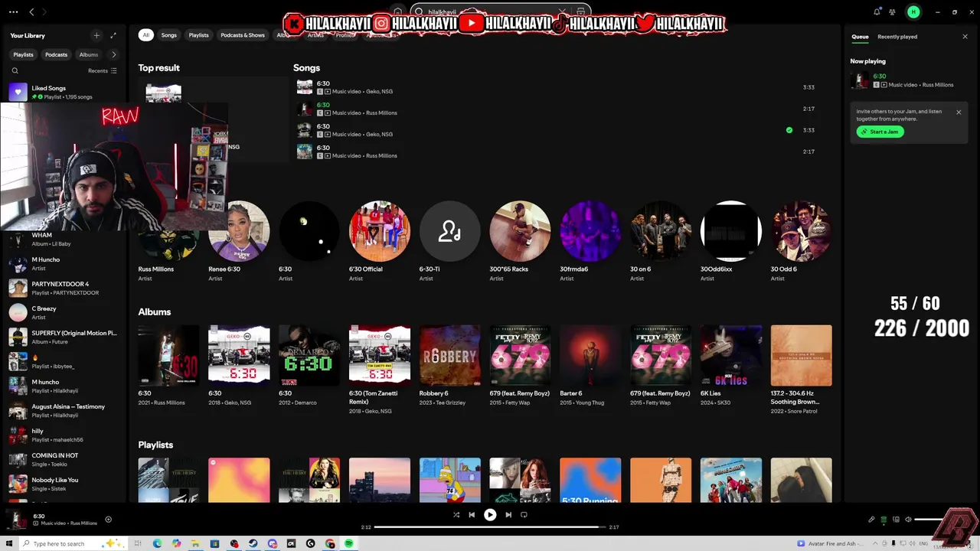The image size is (980, 551).
Task: Seek in the song progress bar
Action: coord(489,527)
